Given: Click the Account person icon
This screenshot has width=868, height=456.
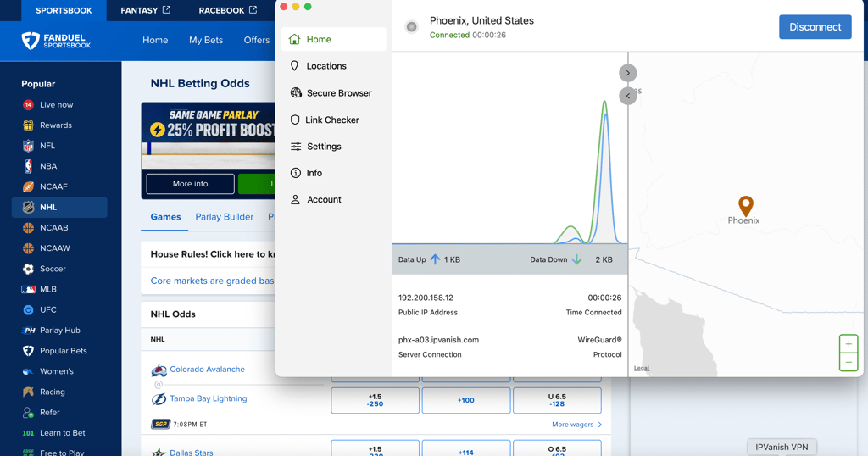Looking at the screenshot, I should 295,199.
